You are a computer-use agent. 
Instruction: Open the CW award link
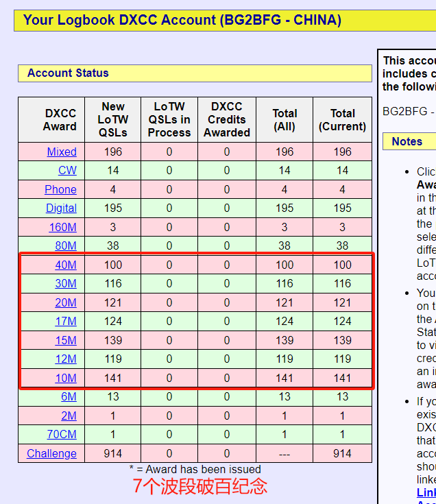tap(67, 170)
